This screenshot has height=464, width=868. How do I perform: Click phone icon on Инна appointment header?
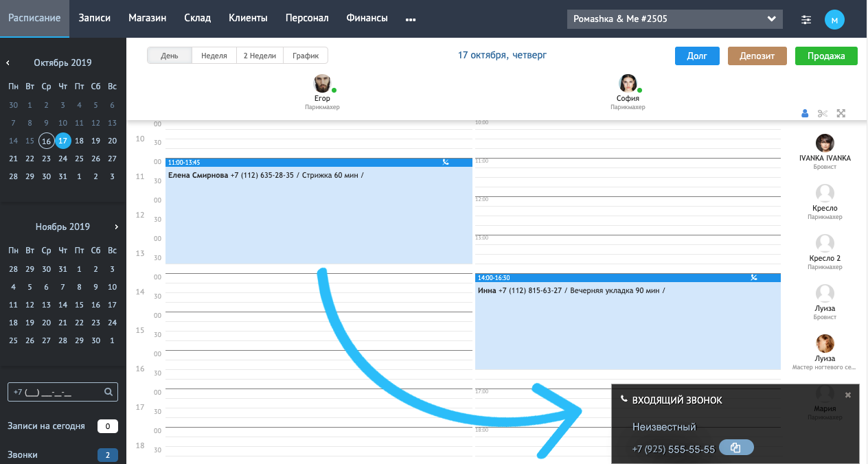point(753,278)
